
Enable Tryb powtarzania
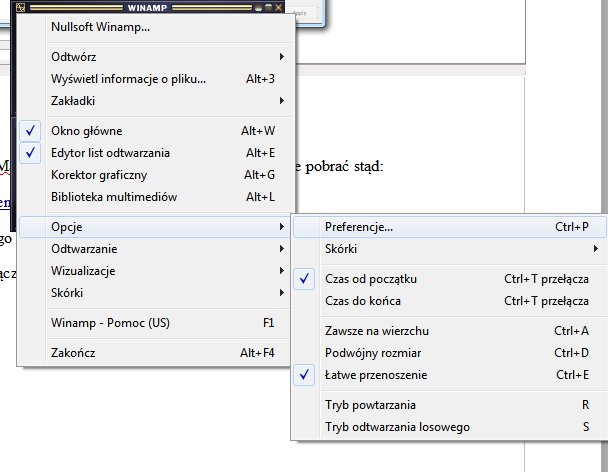point(450,405)
